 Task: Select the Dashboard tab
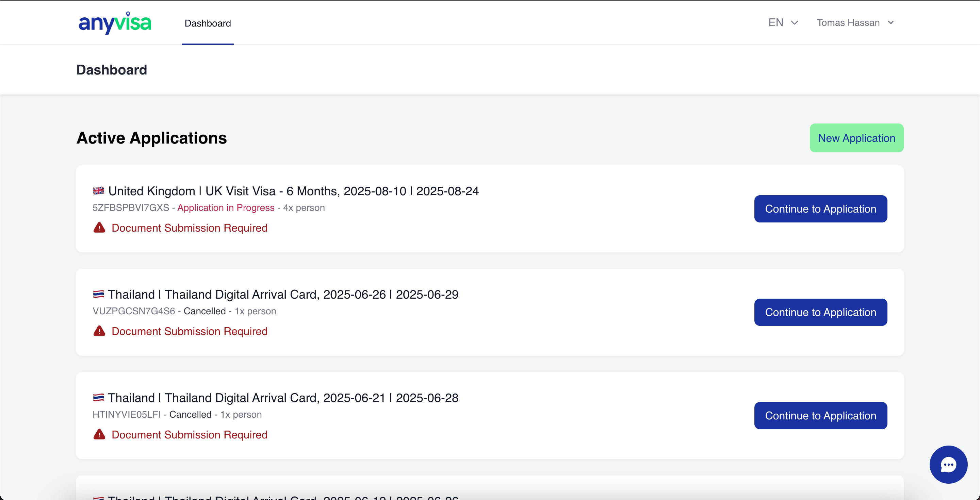tap(208, 23)
